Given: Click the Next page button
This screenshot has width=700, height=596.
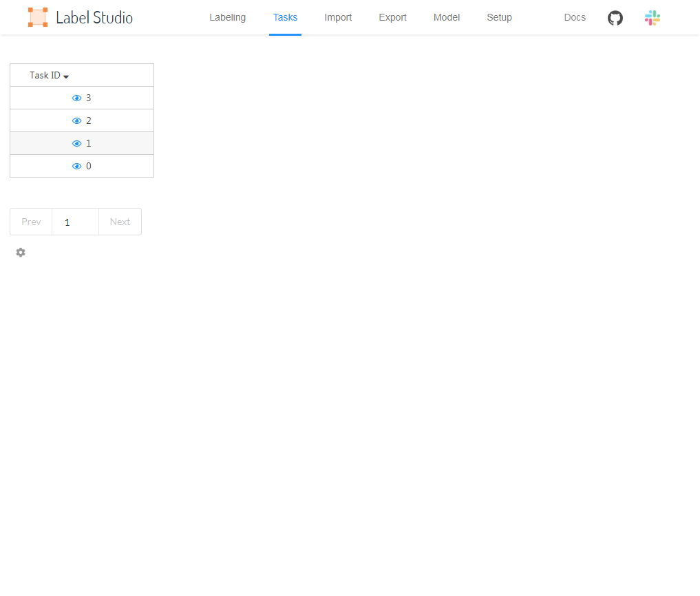Looking at the screenshot, I should pos(120,222).
